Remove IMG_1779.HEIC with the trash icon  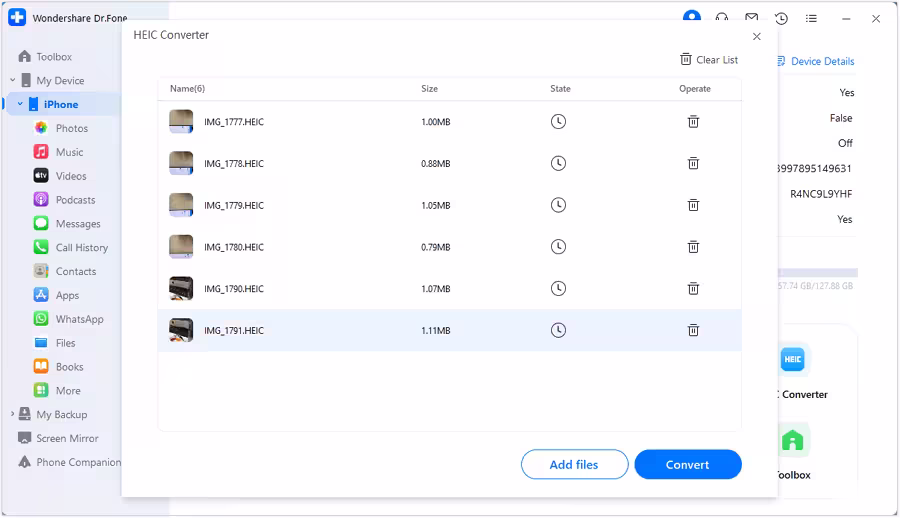[693, 205]
